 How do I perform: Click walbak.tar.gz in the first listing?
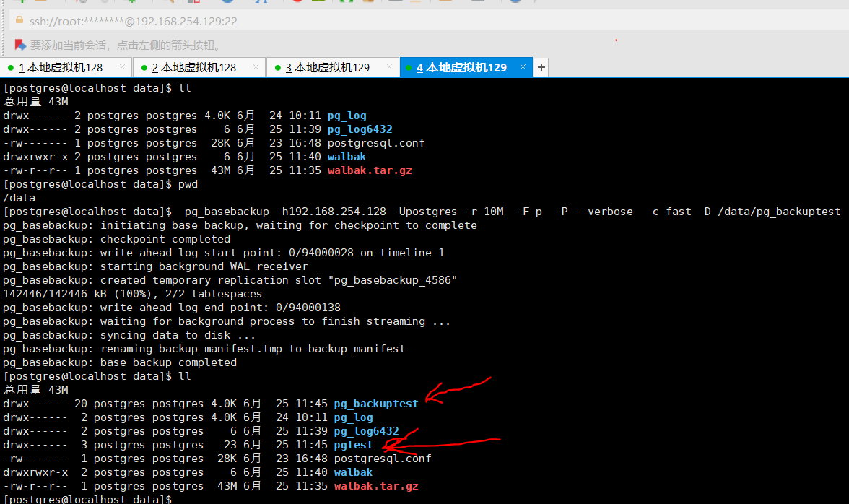coord(370,170)
